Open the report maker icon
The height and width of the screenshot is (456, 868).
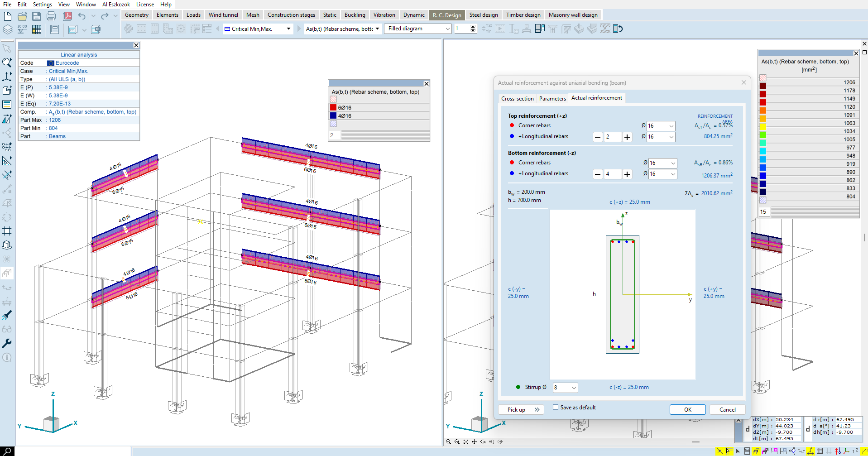tap(54, 29)
